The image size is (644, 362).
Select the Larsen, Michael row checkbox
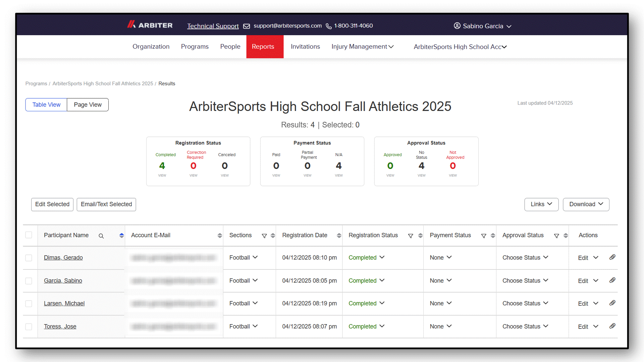29,304
